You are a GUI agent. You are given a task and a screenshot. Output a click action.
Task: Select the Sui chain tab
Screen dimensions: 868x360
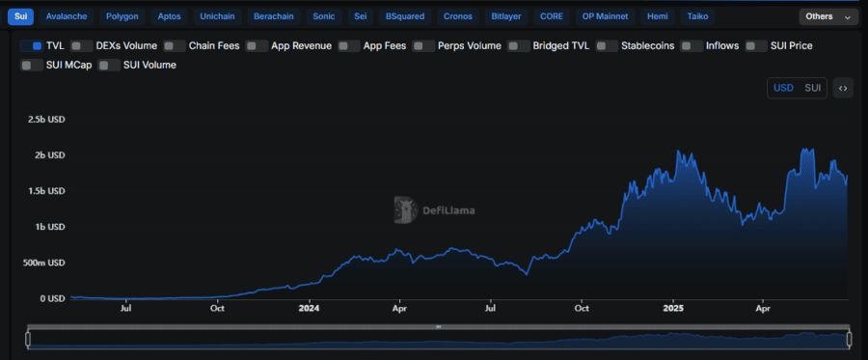tap(20, 16)
